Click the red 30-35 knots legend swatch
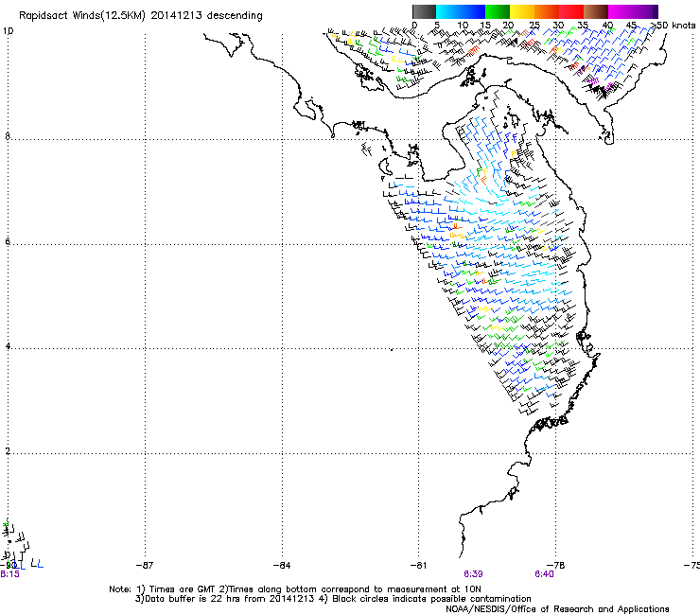This screenshot has height=615, width=700. (x=571, y=11)
